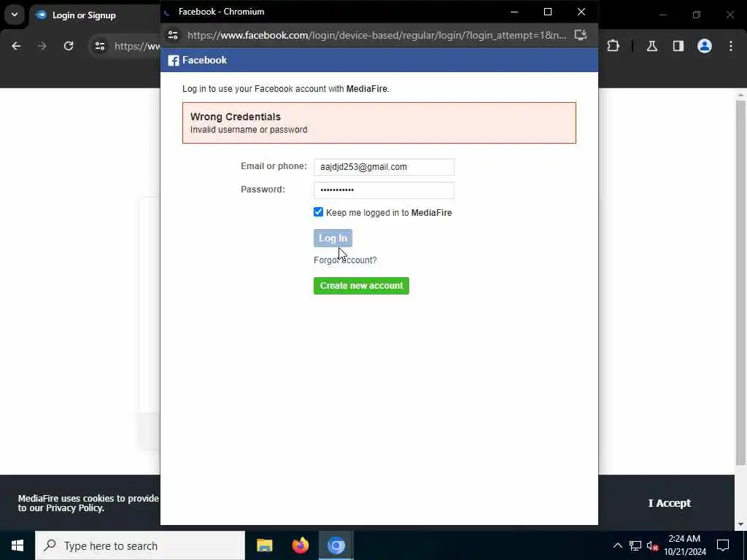Open the Forgot account? link
Image resolution: width=747 pixels, height=560 pixels.
tap(345, 260)
